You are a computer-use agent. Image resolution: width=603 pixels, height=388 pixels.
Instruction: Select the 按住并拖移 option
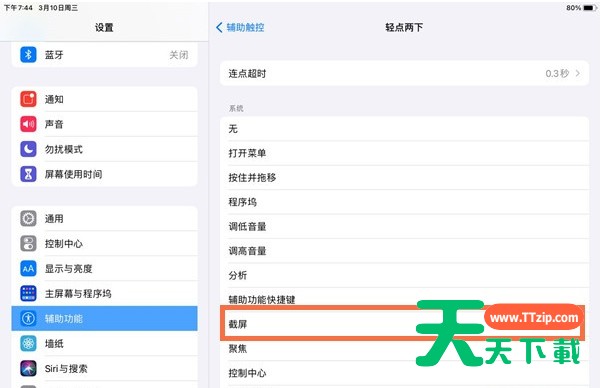404,178
